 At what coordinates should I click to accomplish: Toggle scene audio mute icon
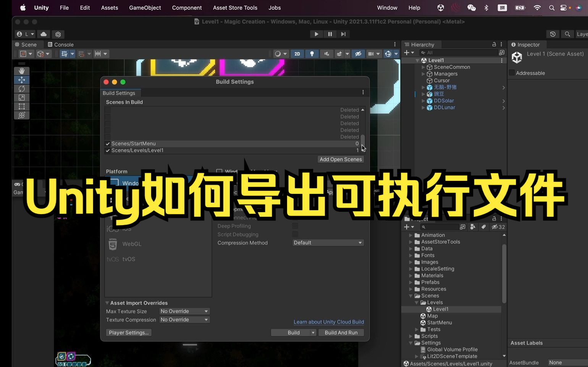(326, 54)
